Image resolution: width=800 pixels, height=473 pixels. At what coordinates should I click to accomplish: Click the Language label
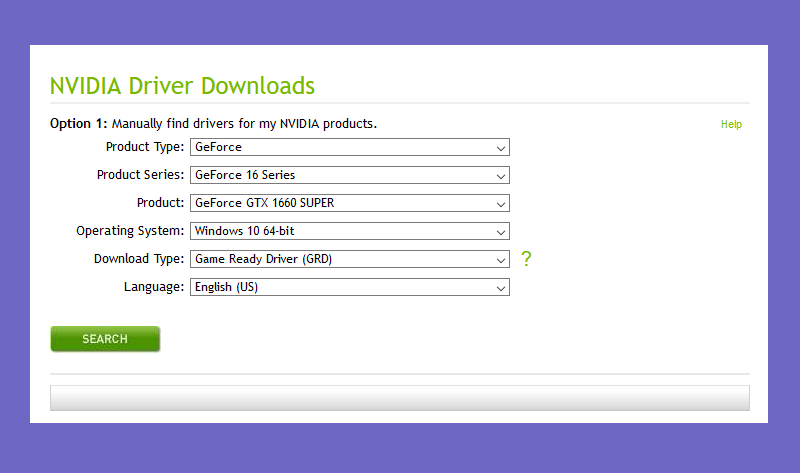154,287
